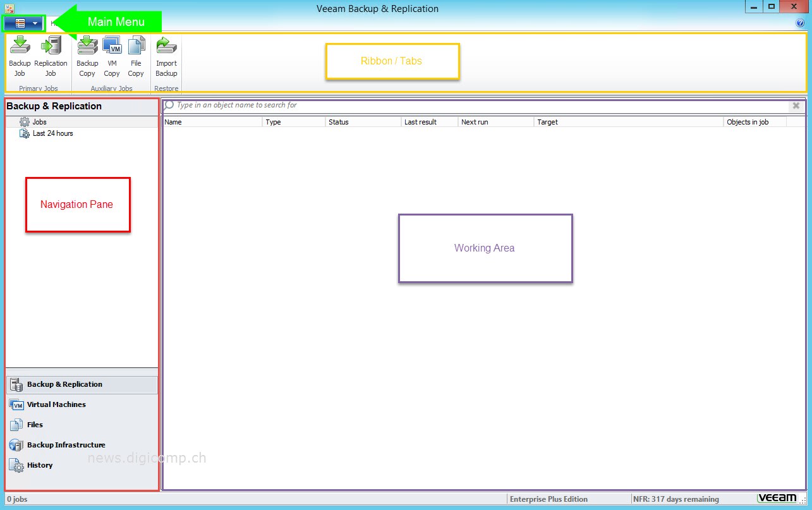Select Jobs in the navigation tree

39,122
